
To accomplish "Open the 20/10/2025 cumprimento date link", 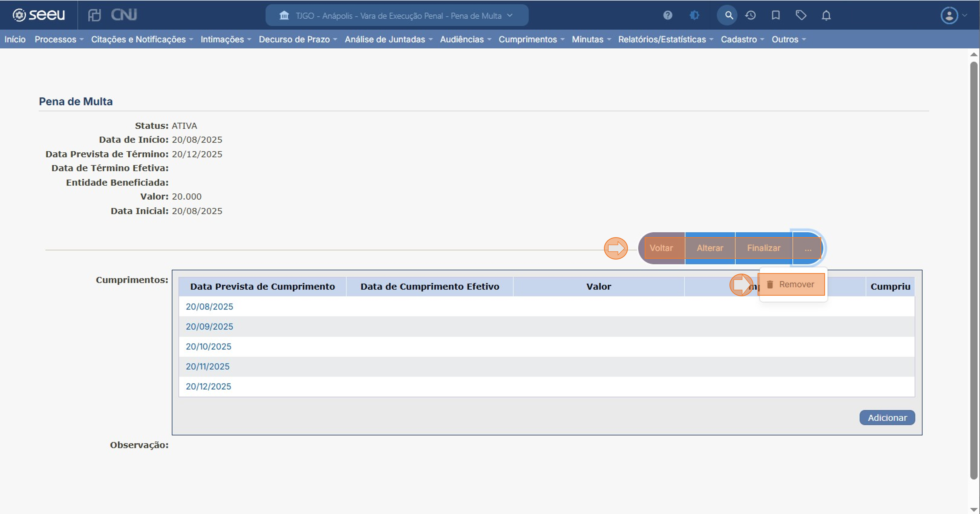I will pyautogui.click(x=208, y=346).
